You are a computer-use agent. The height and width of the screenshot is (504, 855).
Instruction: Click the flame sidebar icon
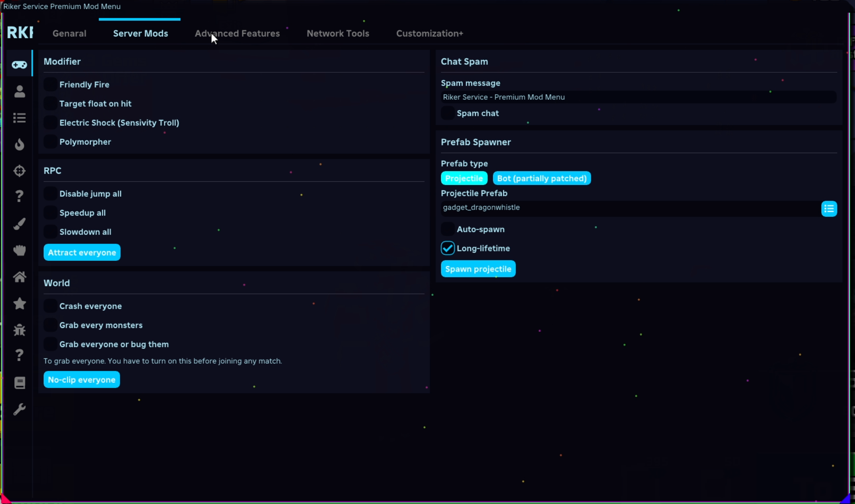(19, 144)
